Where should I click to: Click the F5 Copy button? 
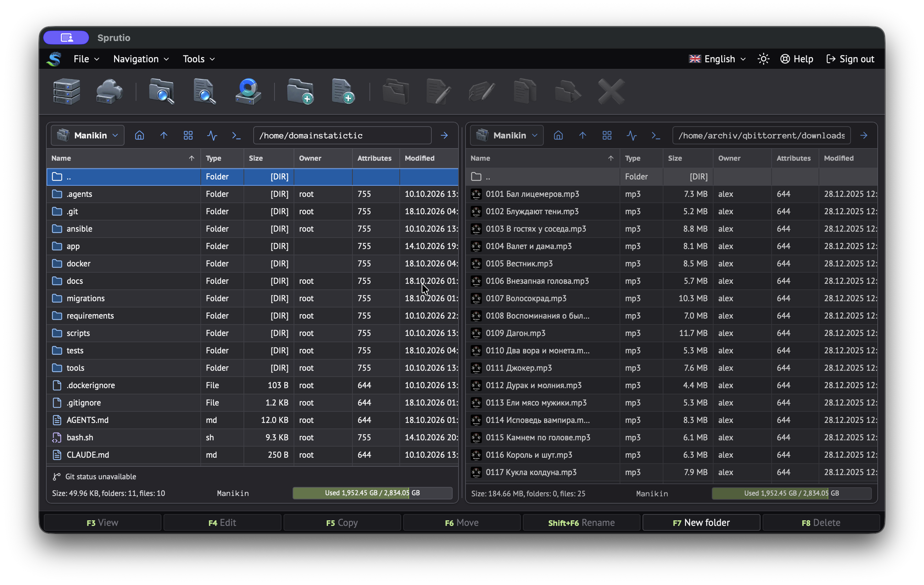(x=342, y=522)
